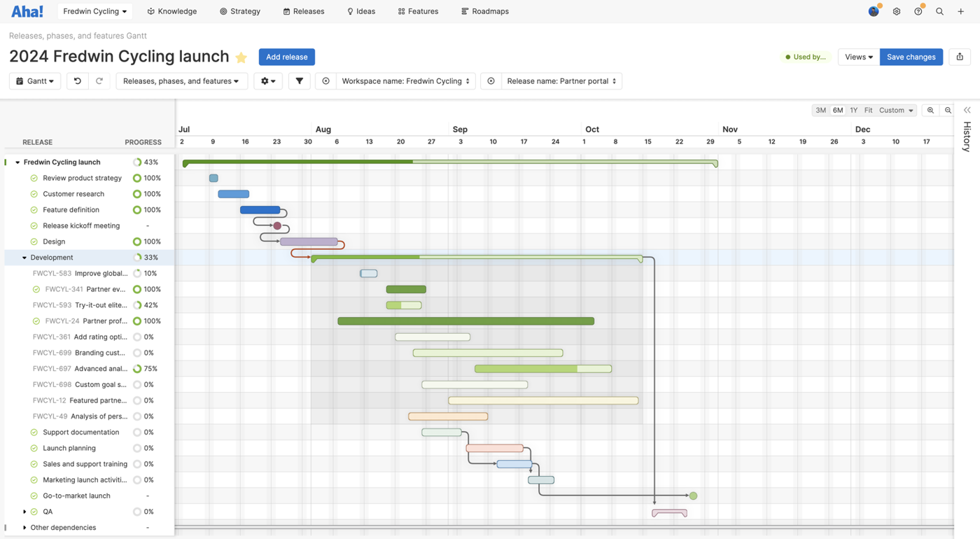This screenshot has width=980, height=539.
Task: Click the plus icon in top navigation
Action: [x=961, y=11]
